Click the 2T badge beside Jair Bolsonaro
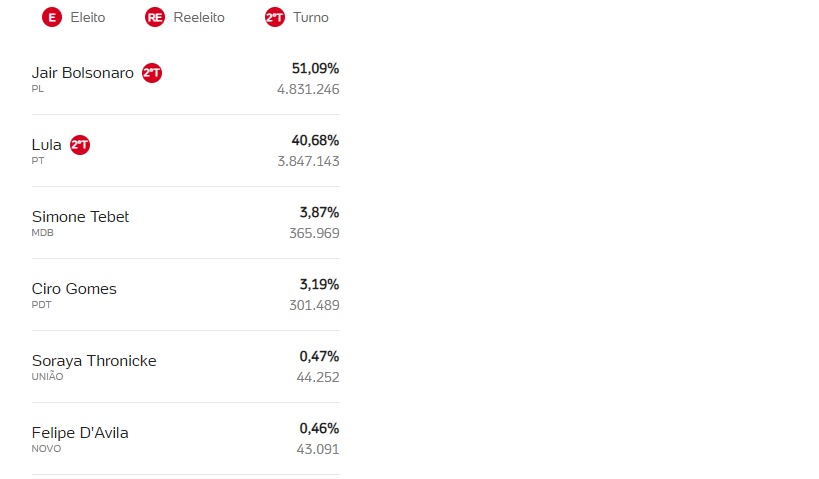Image resolution: width=819 pixels, height=479 pixels. click(x=152, y=73)
